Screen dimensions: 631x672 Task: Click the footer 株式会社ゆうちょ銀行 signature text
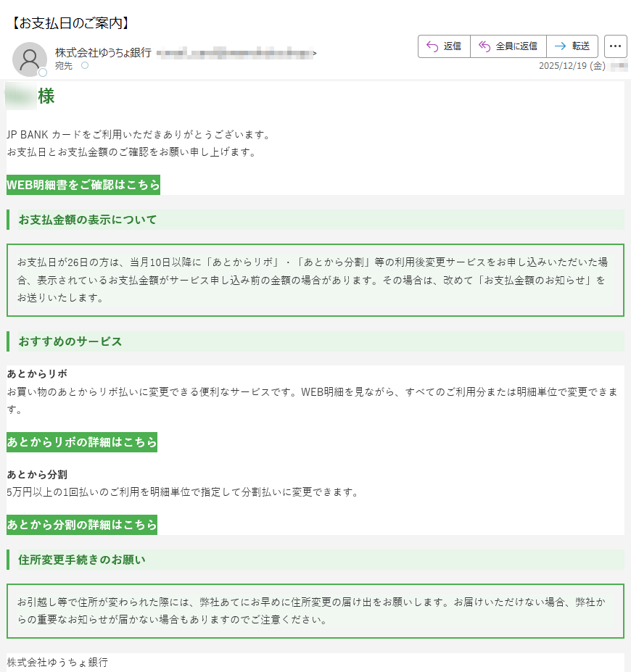click(57, 662)
